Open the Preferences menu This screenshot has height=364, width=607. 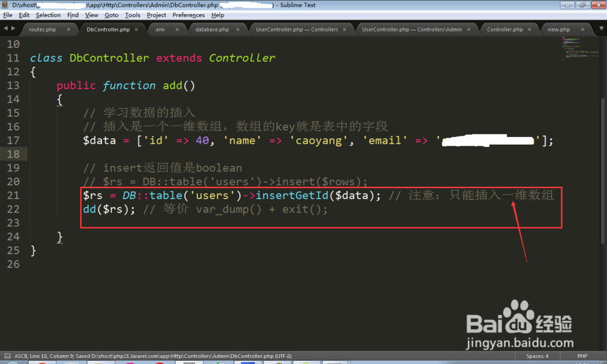click(189, 15)
